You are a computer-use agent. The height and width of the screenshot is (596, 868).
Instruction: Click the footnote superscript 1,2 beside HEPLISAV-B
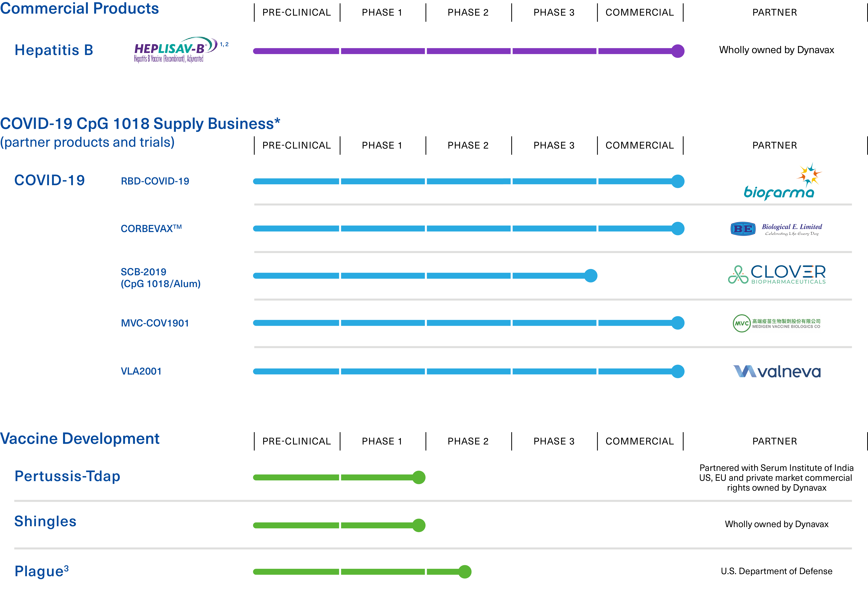pos(224,44)
